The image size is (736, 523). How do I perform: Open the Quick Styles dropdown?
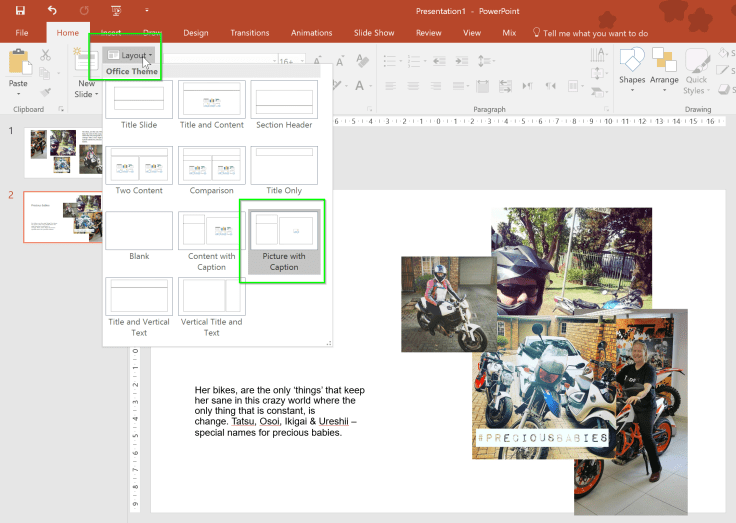click(695, 70)
